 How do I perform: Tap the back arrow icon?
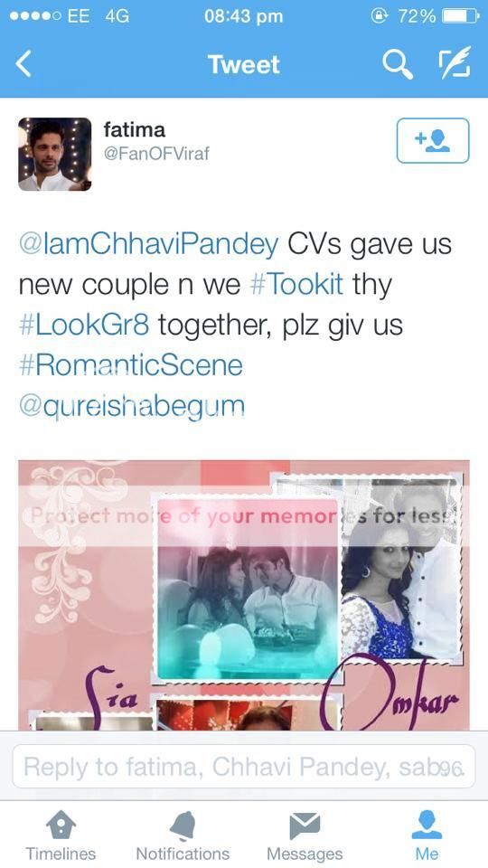[23, 64]
